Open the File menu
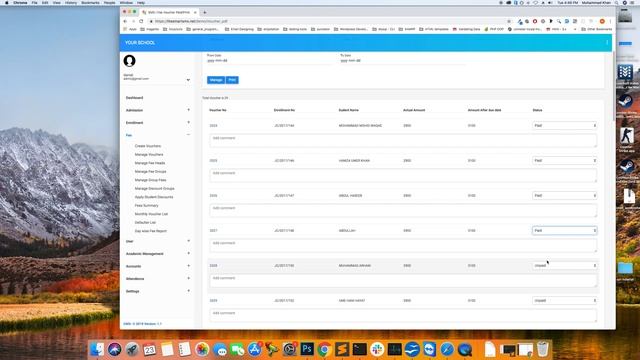 click(35, 2)
